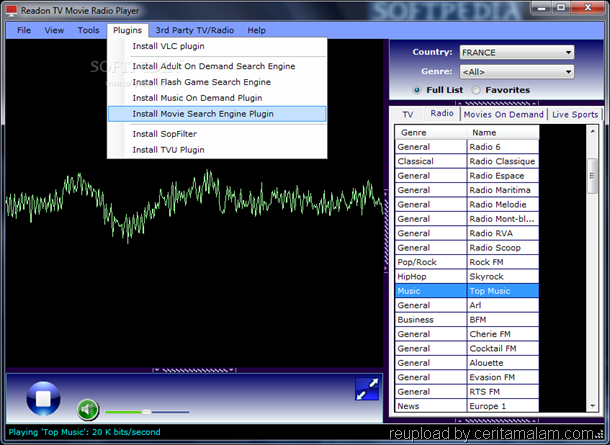Select station Cocktail FM
This screenshot has width=610, height=445.
pyautogui.click(x=503, y=349)
